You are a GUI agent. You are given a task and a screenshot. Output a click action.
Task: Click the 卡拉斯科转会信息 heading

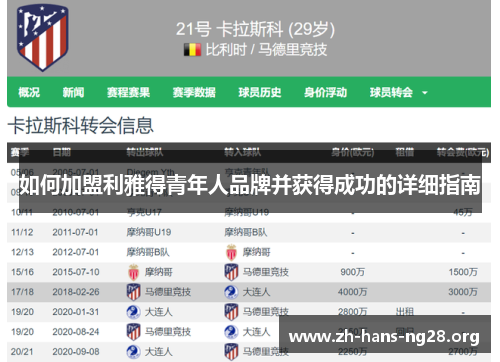(81, 126)
